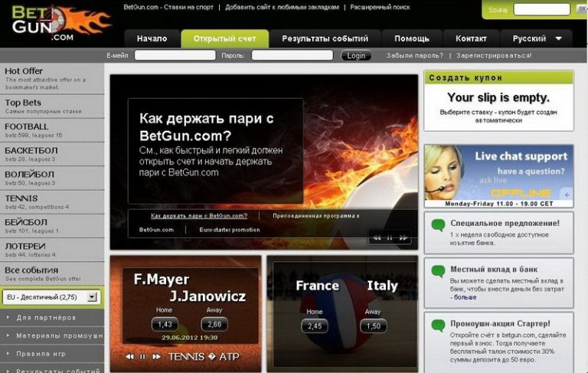588x373 pixels.
Task: Click the Зарегистрироваться! link
Action: click(x=494, y=56)
